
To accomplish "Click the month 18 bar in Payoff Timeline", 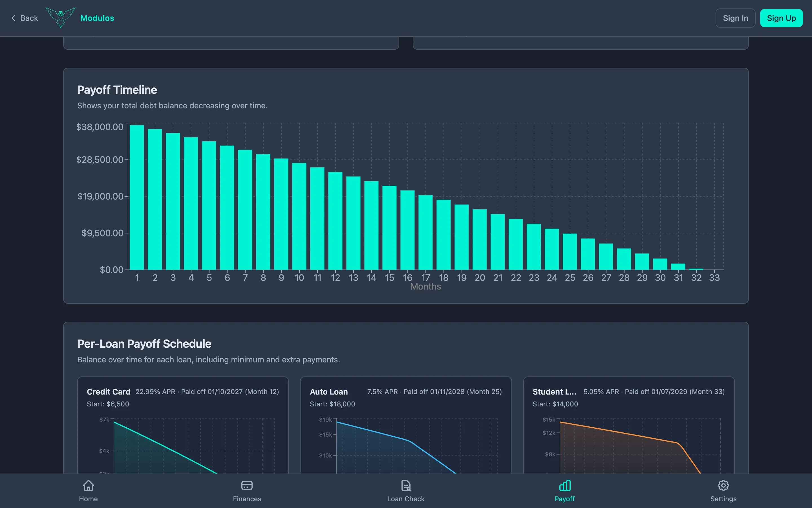I will tap(443, 235).
